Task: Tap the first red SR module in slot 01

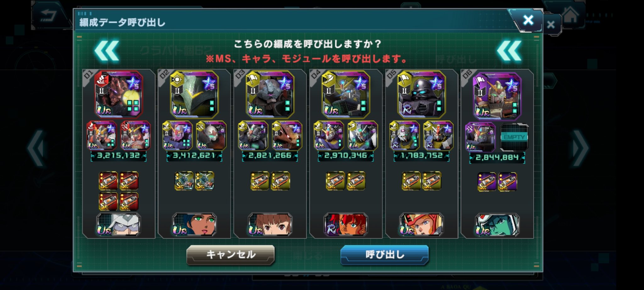Action: (x=108, y=181)
